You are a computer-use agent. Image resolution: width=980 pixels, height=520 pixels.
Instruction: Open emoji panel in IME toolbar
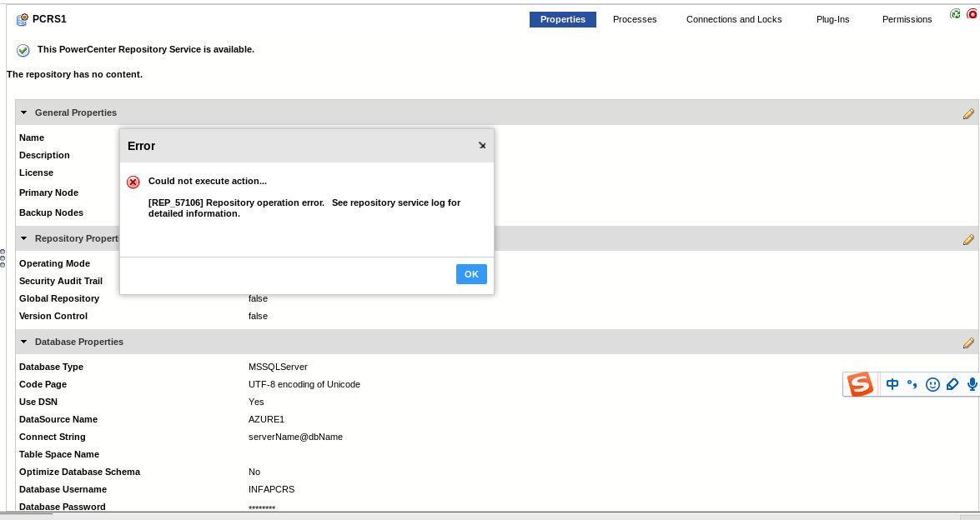point(932,384)
